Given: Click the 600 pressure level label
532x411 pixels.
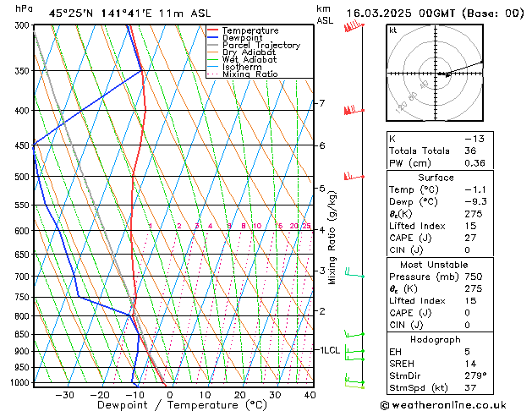Looking at the screenshot, I should tap(24, 231).
